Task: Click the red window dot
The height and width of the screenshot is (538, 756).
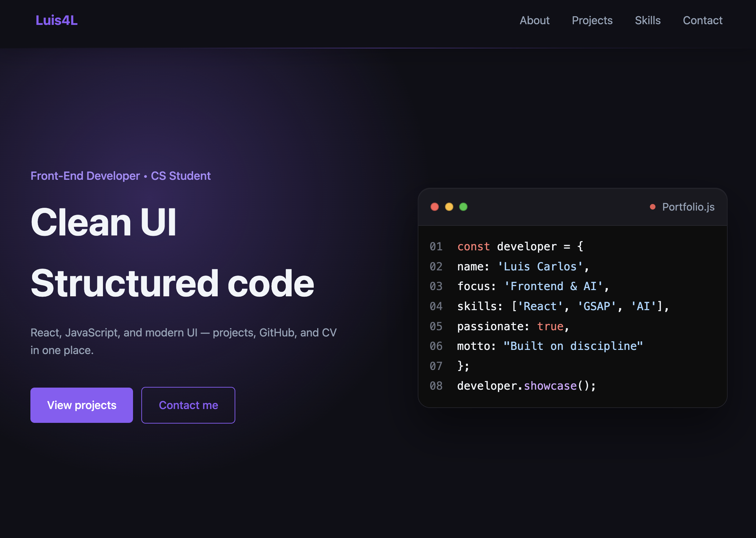Action: click(435, 207)
